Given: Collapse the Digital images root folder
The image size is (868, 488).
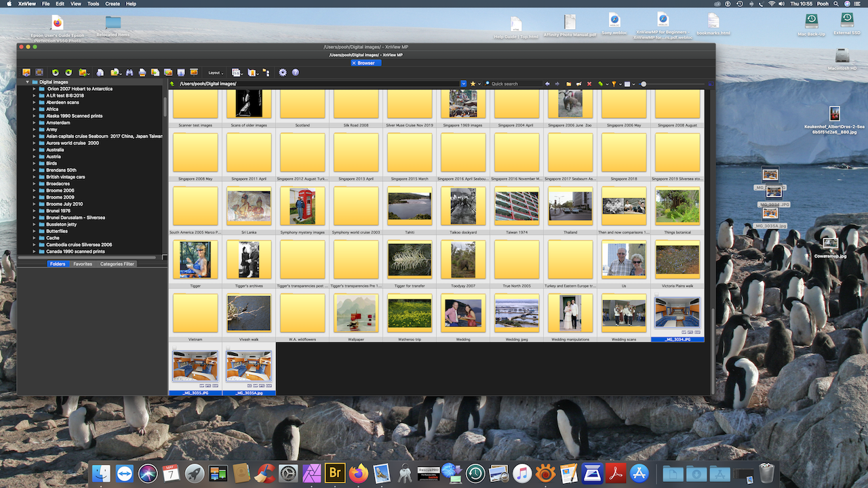Looking at the screenshot, I should (x=28, y=82).
